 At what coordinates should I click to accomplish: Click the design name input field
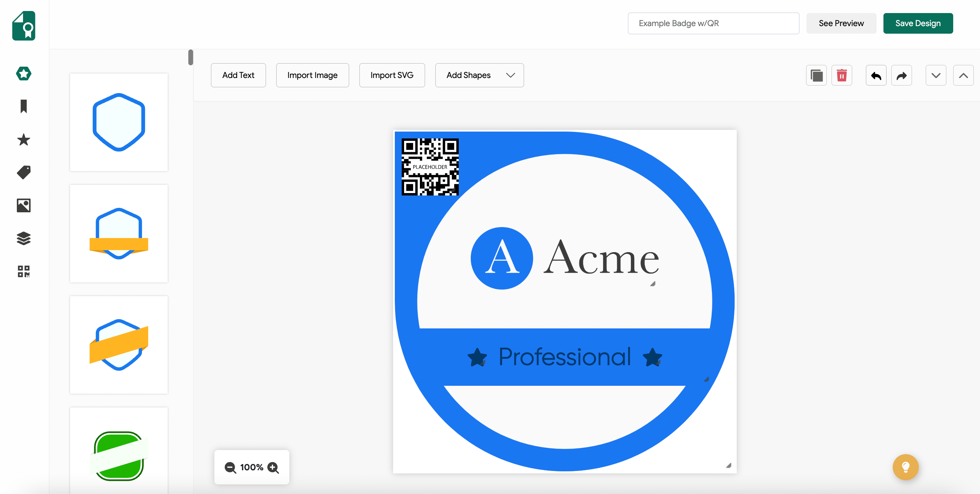(713, 23)
